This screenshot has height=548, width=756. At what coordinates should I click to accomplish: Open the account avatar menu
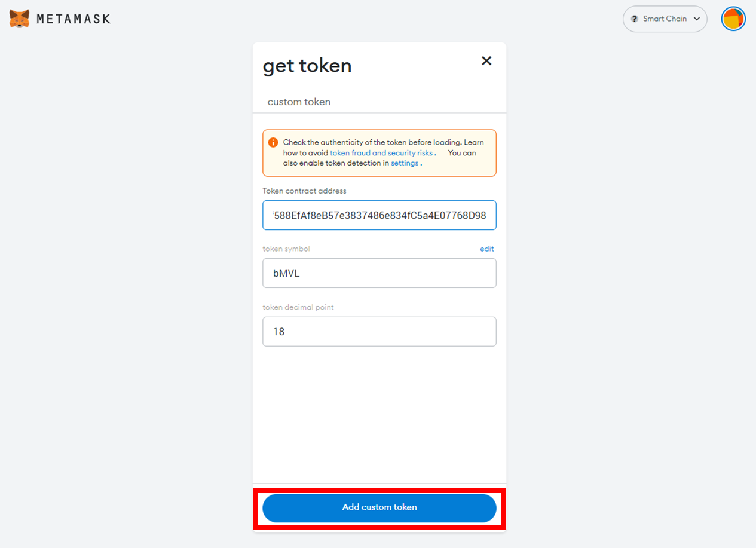coord(733,19)
